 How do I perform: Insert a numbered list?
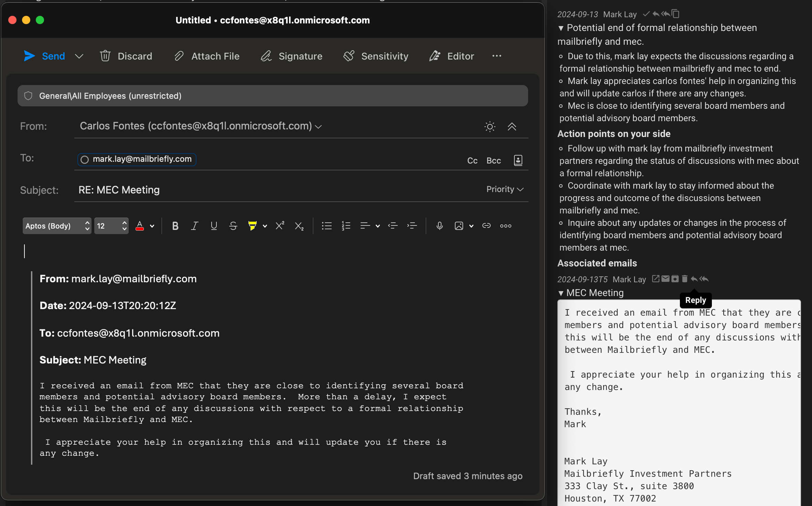346,226
